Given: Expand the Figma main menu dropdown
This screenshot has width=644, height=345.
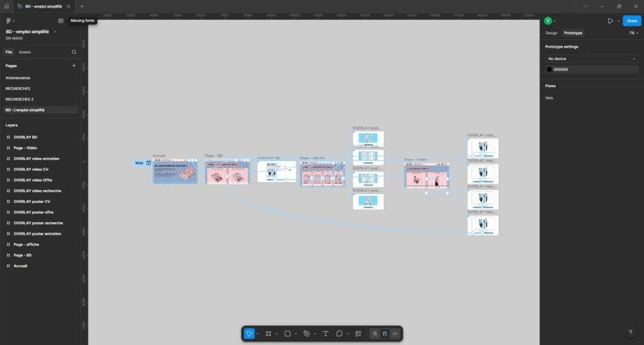Looking at the screenshot, I should pyautogui.click(x=10, y=21).
